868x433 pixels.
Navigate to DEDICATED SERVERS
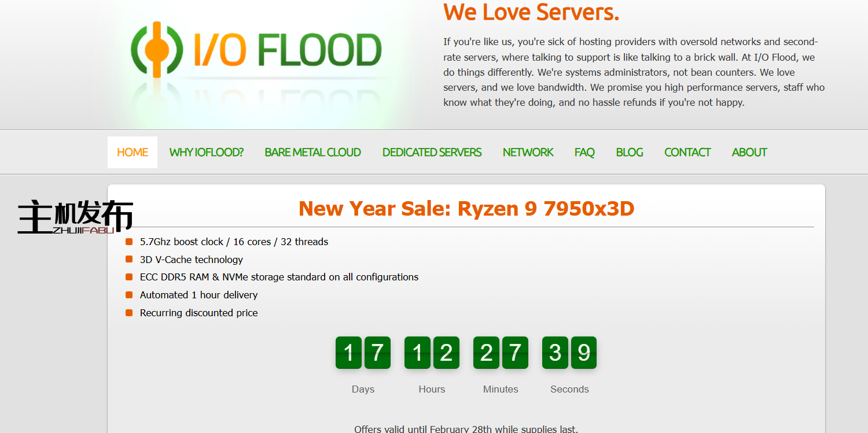(x=432, y=153)
